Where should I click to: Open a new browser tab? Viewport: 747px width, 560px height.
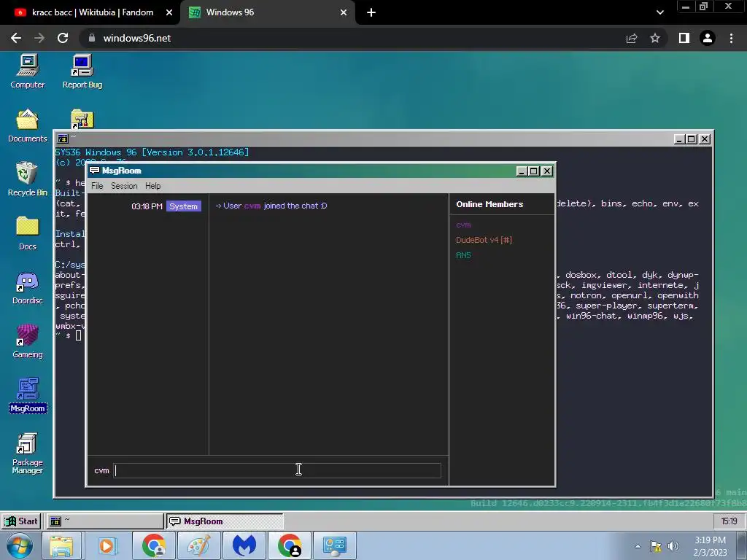pyautogui.click(x=371, y=13)
